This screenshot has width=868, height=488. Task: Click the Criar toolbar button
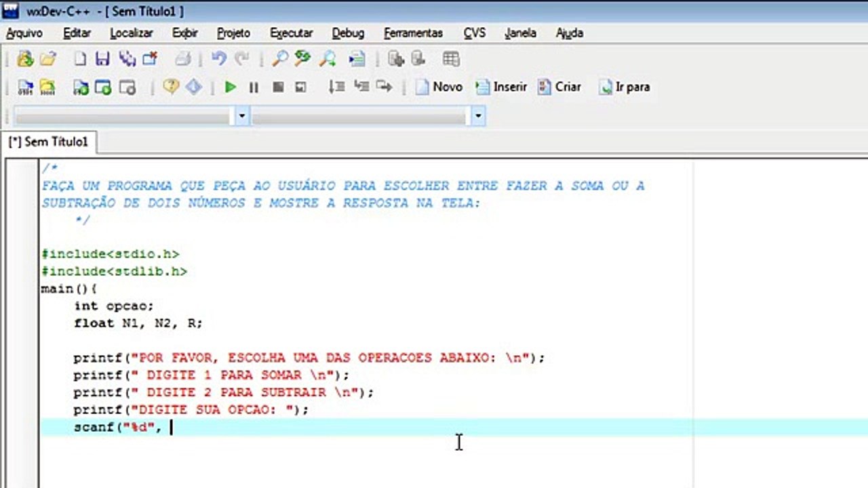[x=559, y=87]
